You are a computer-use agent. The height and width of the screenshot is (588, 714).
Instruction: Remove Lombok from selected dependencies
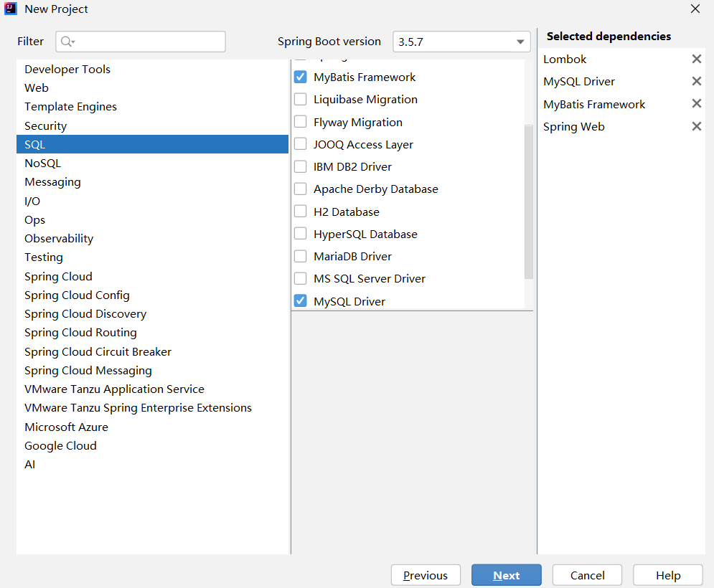coord(696,59)
